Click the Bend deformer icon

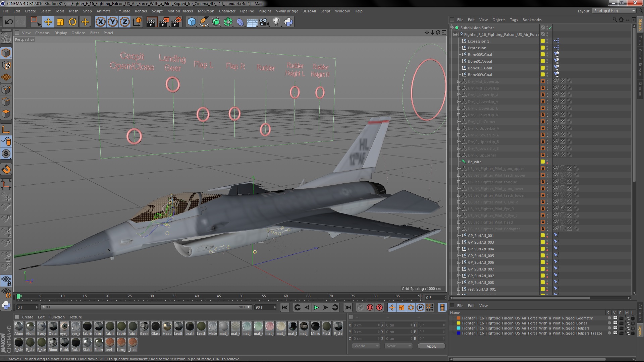tap(240, 22)
